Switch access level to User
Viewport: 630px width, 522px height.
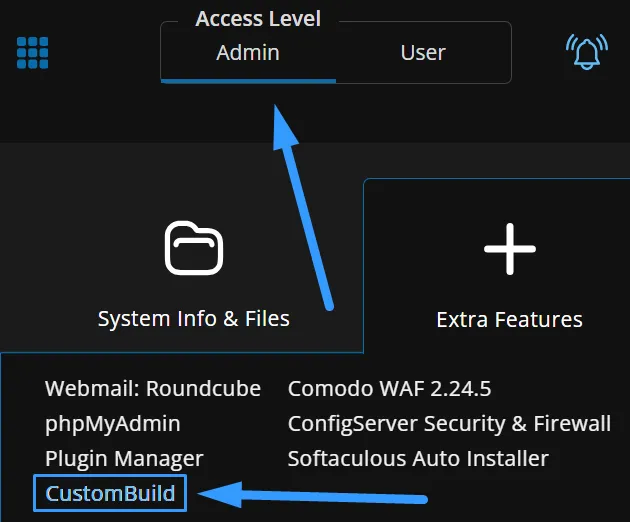pos(423,53)
